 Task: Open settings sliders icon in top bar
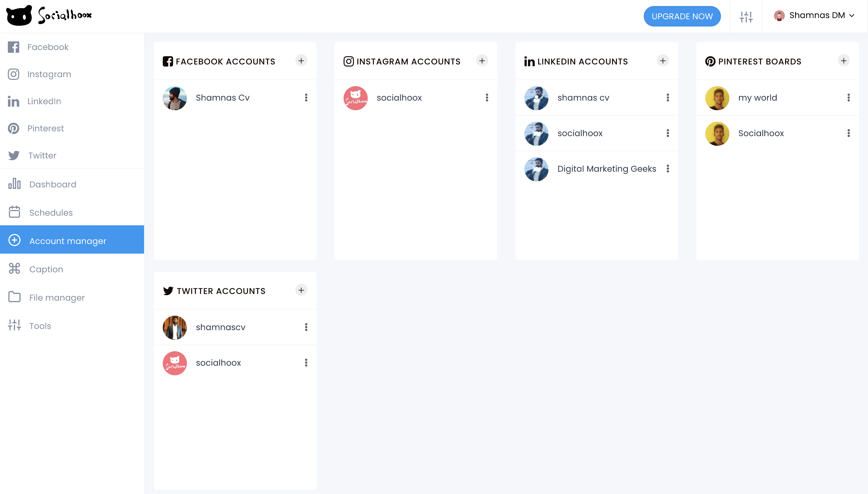(746, 16)
